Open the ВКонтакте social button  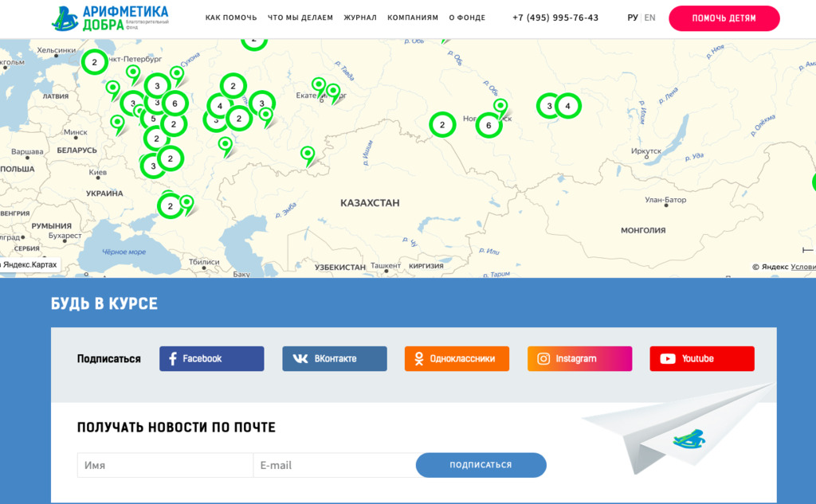tap(334, 358)
